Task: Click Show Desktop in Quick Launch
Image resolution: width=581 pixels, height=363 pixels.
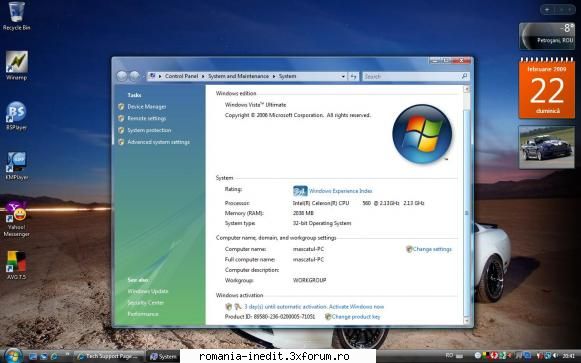Action: tap(33, 356)
